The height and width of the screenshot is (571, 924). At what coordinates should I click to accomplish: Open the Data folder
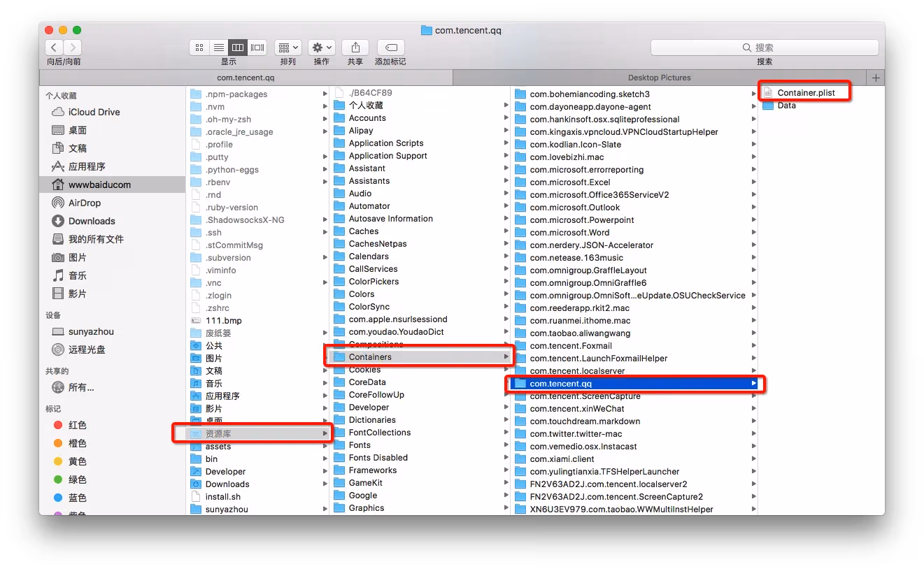[x=786, y=106]
